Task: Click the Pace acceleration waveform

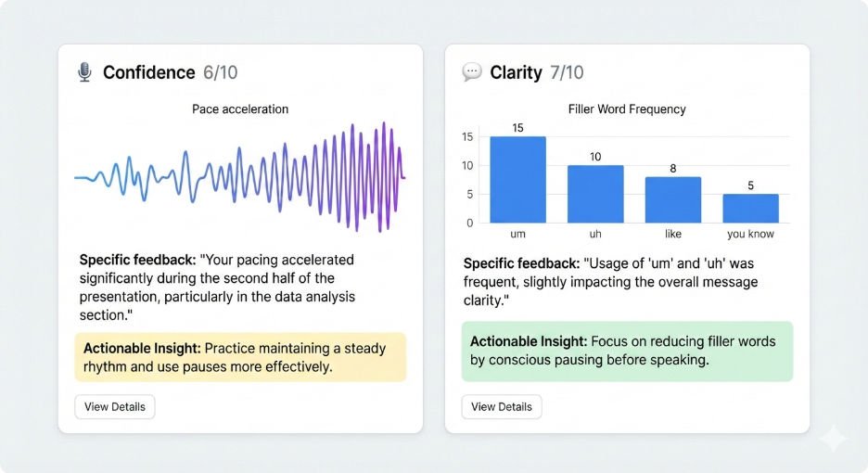Action: (239, 176)
